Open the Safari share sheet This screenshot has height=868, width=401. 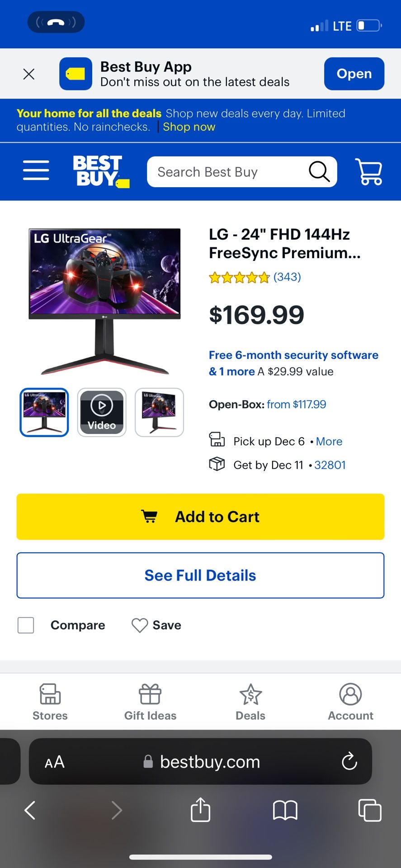point(200,810)
